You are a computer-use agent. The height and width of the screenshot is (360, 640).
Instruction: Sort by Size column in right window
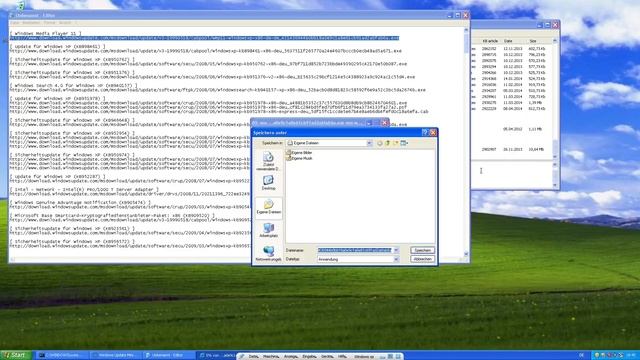pos(533,41)
